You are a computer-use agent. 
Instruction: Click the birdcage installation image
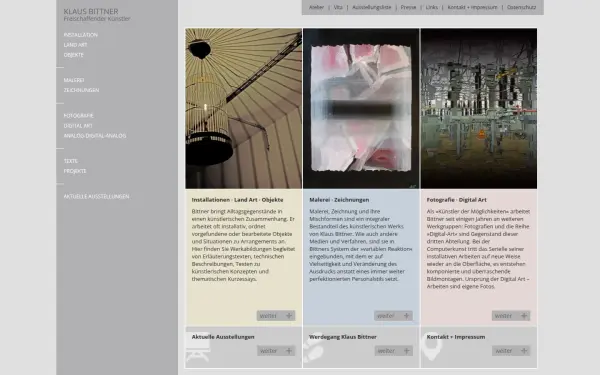pyautogui.click(x=243, y=108)
